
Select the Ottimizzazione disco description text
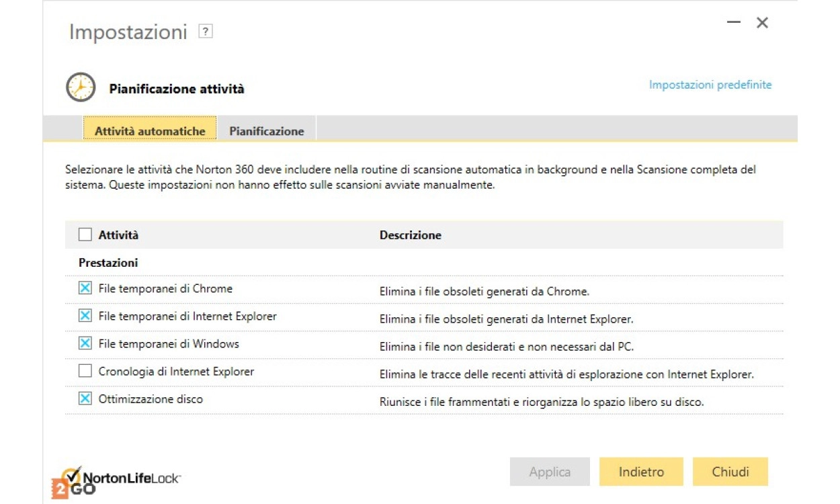542,403
